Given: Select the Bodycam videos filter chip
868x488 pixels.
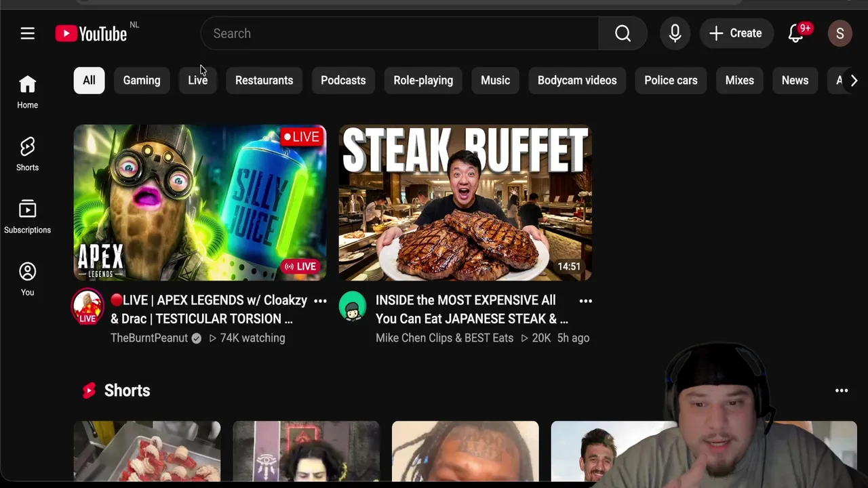Looking at the screenshot, I should 577,80.
